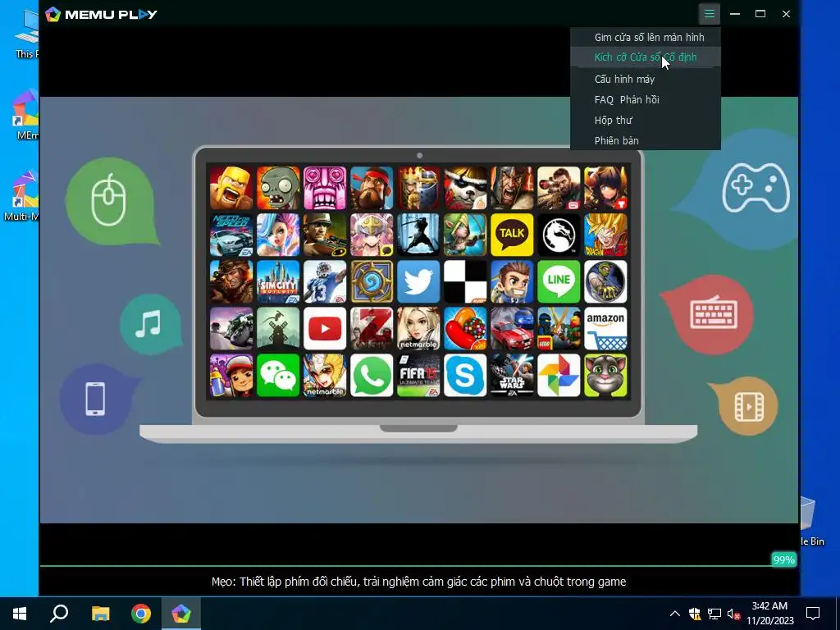Click the teal music note bubble icon
The width and height of the screenshot is (840, 630).
click(149, 324)
